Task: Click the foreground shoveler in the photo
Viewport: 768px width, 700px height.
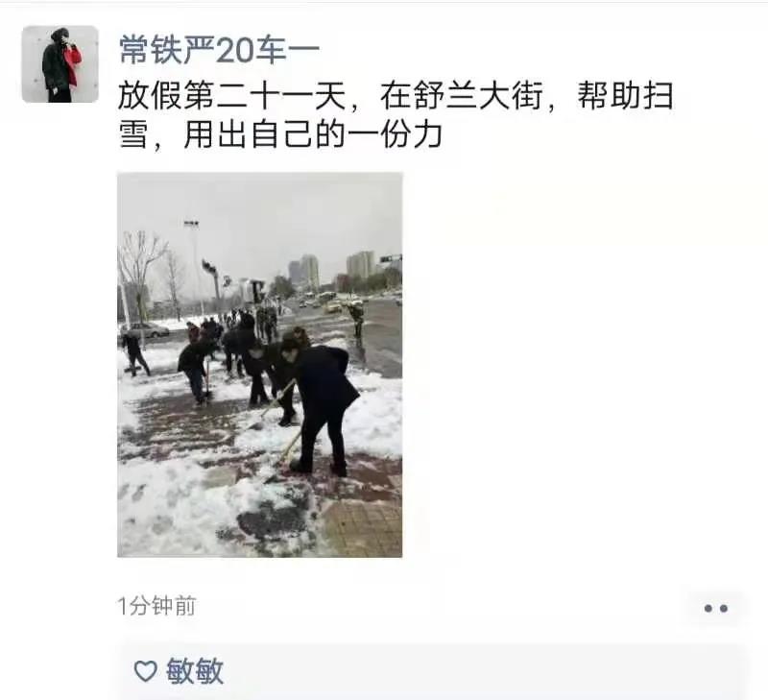Action: point(321,402)
